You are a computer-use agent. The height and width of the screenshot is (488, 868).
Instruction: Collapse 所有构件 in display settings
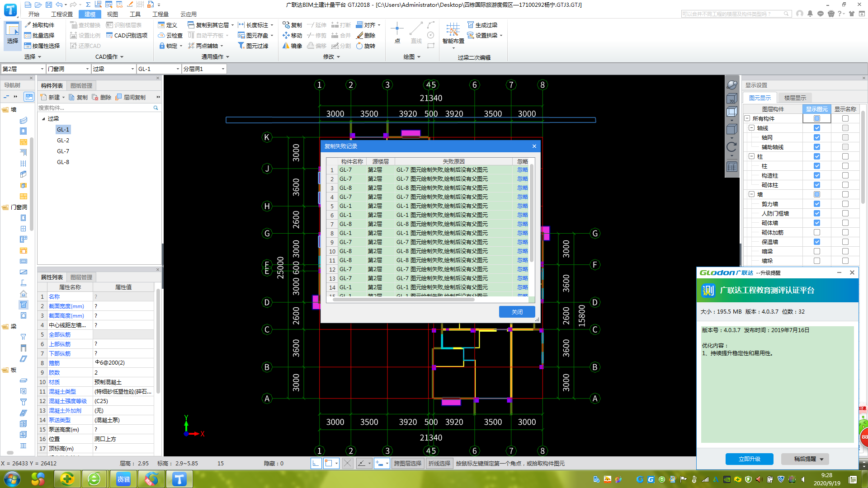747,118
